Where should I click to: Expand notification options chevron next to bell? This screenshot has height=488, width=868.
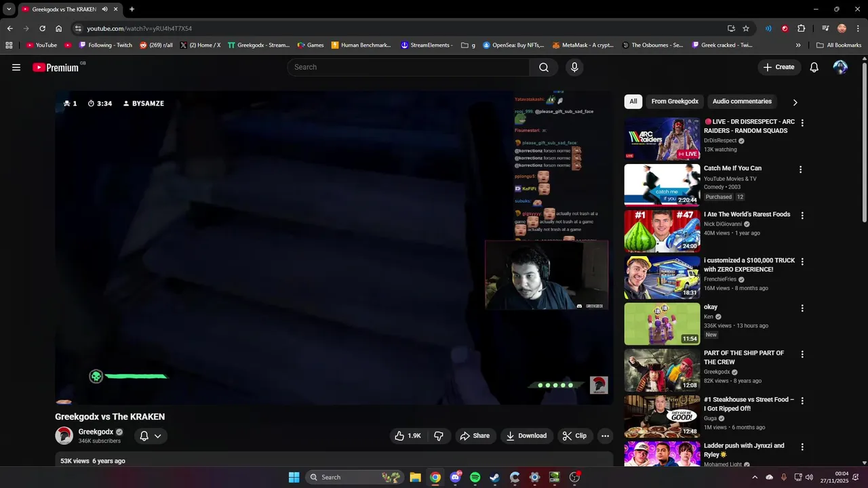157,436
